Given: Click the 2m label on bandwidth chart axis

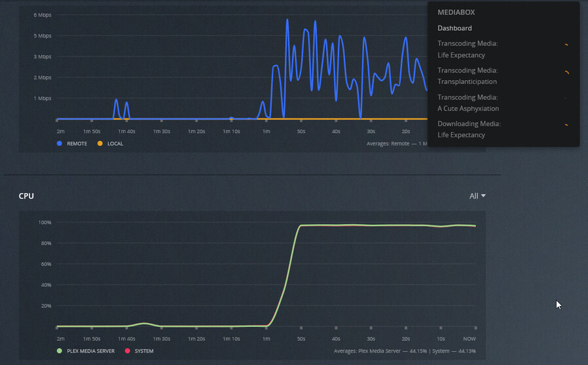Looking at the screenshot, I should 60,131.
